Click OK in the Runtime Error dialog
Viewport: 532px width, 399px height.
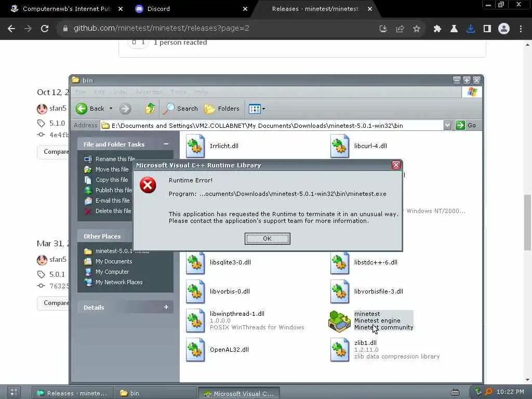pyautogui.click(x=268, y=238)
